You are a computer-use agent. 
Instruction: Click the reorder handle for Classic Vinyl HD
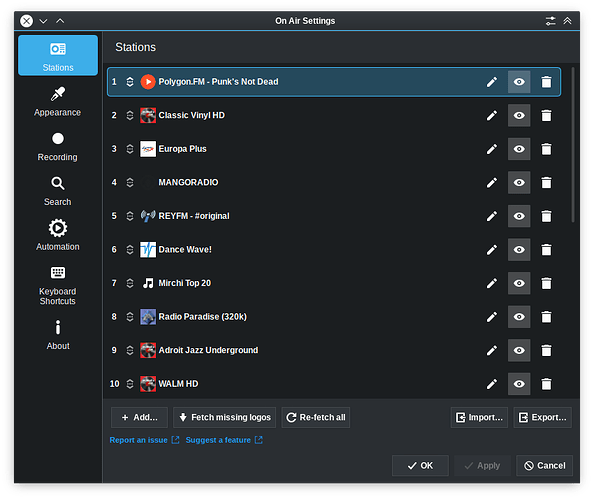[130, 115]
